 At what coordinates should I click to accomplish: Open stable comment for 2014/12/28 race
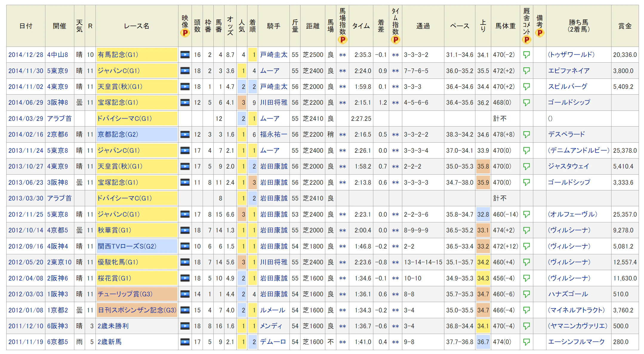coord(527,55)
